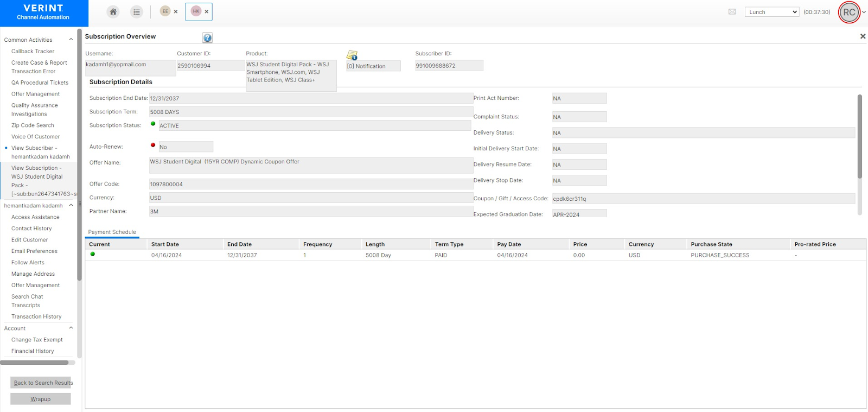Image resolution: width=868 pixels, height=412 pixels.
Task: Click the green Current indicator in payment row
Action: click(93, 254)
